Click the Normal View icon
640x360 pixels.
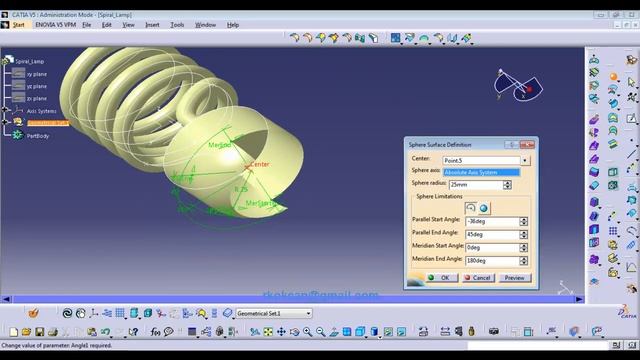(334, 332)
